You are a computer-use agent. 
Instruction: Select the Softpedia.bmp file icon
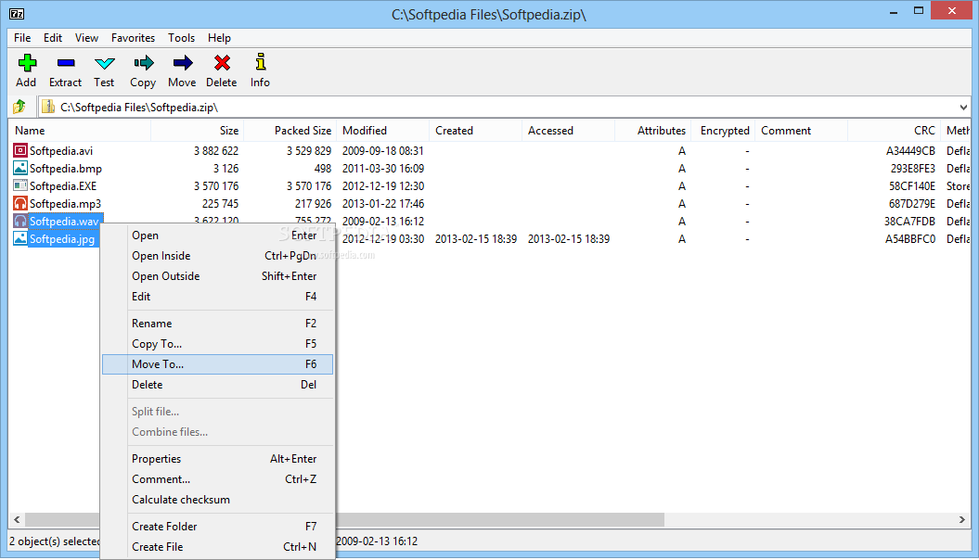tap(20, 168)
